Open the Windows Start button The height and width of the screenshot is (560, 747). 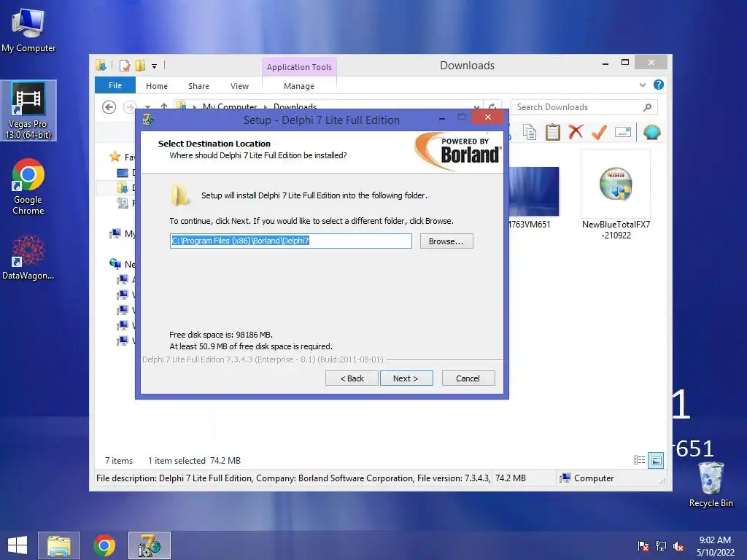tap(18, 545)
